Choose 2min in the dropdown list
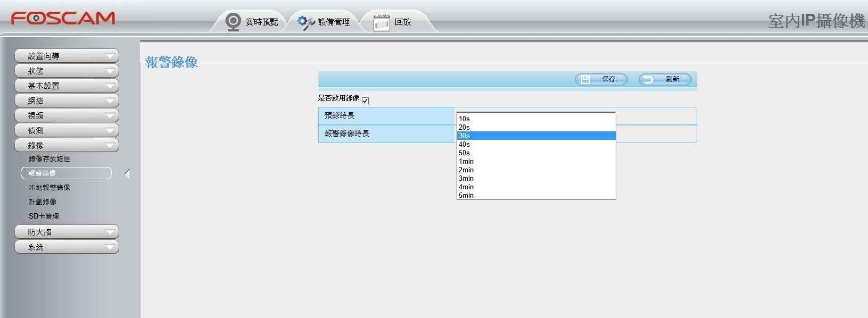868x318 pixels. point(536,170)
